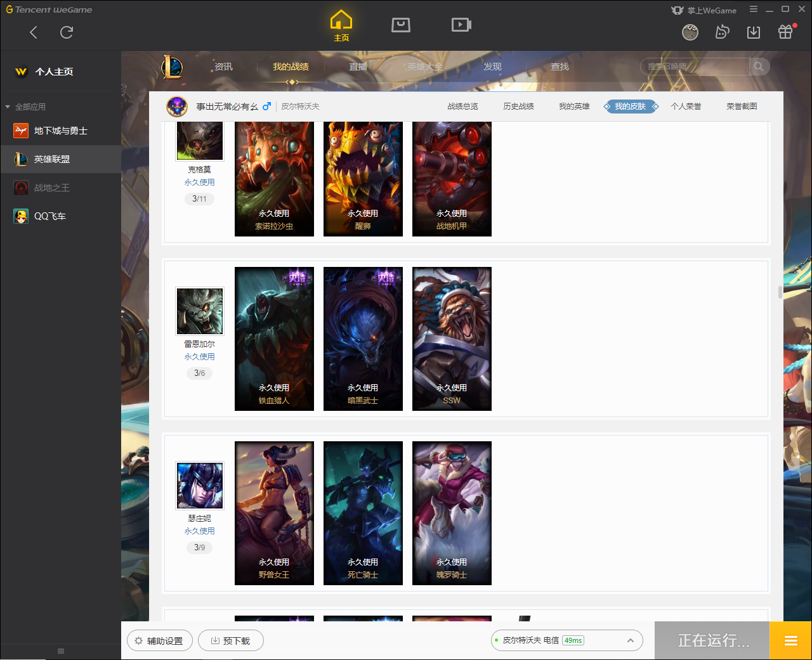Click the 3/11 skin count badge
Image resolution: width=812 pixels, height=660 pixels.
199,199
